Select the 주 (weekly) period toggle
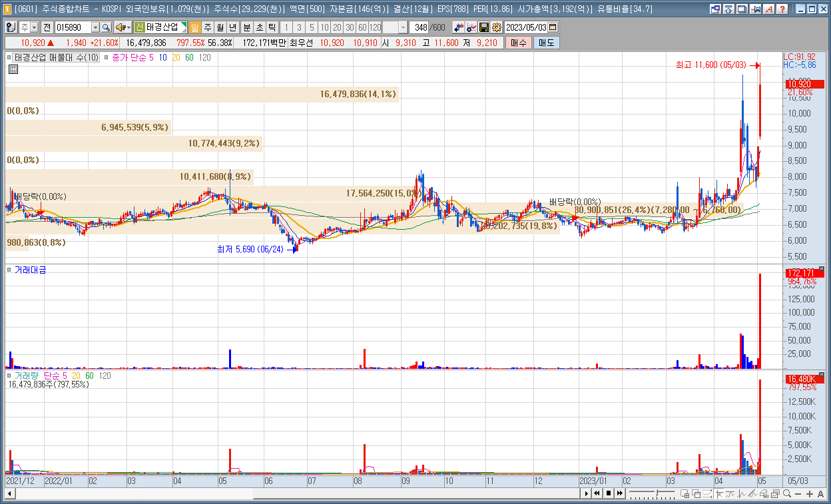 tap(207, 27)
